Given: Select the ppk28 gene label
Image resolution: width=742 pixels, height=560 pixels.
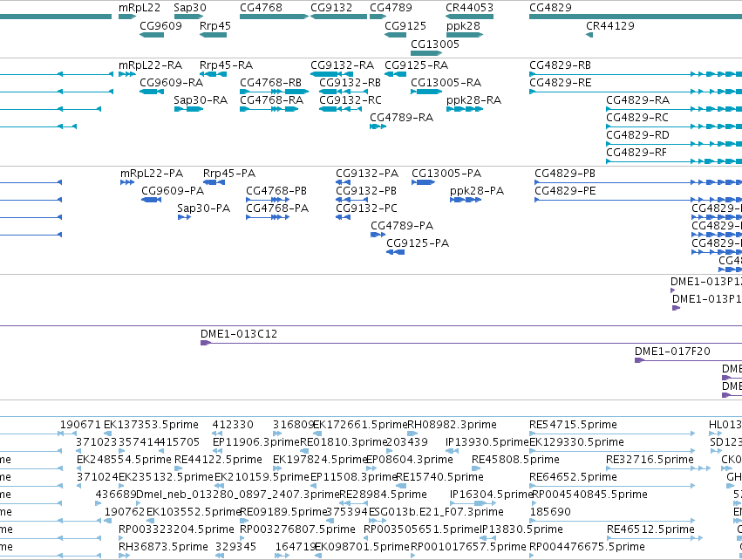Looking at the screenshot, I should click(x=463, y=25).
